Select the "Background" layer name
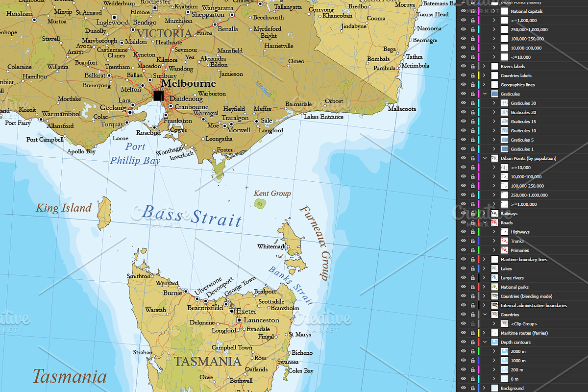Viewport: 588px width, 392px height. click(x=512, y=388)
